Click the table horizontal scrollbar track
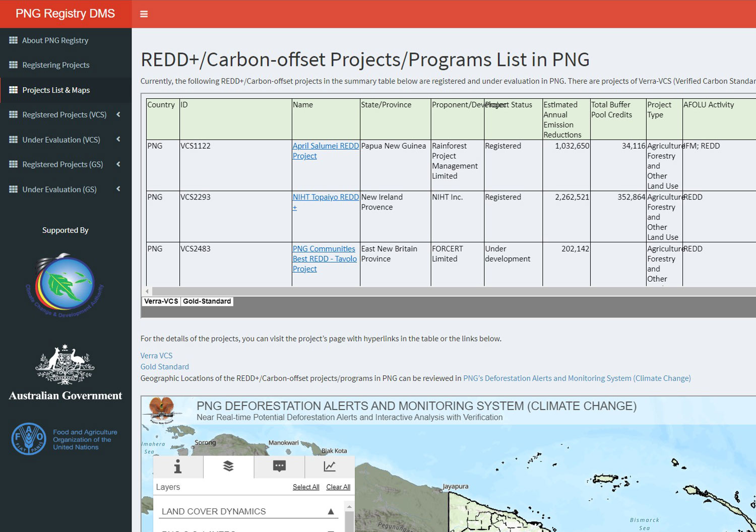 (x=454, y=291)
